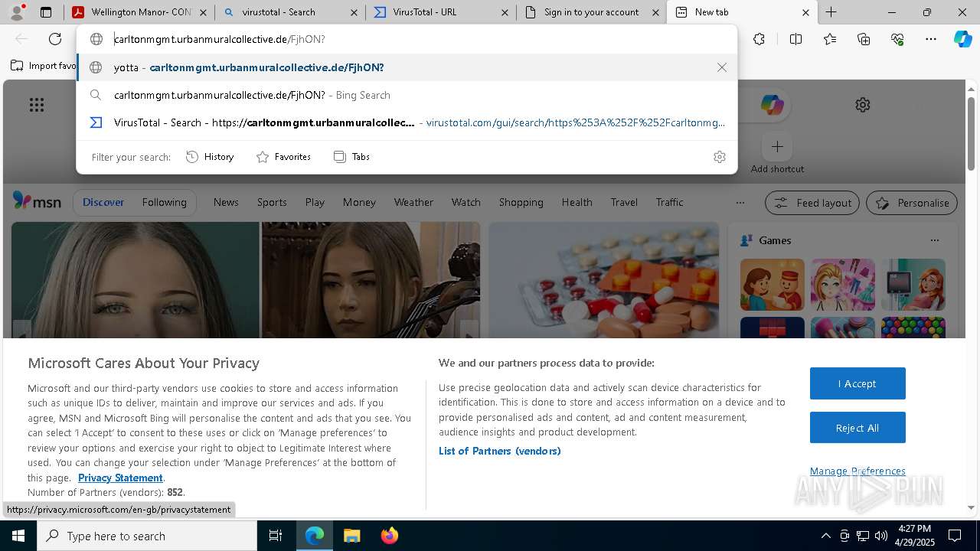
Task: Select the Discover feed tab
Action: [103, 202]
